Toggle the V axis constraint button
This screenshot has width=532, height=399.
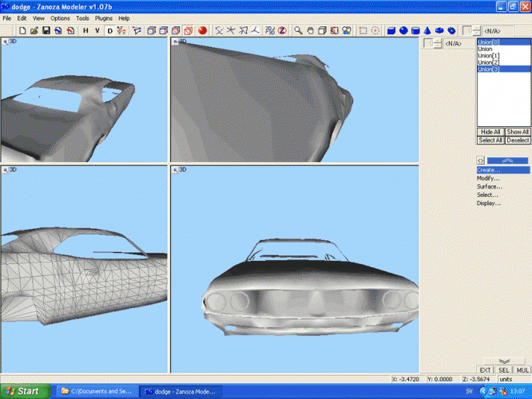point(97,31)
